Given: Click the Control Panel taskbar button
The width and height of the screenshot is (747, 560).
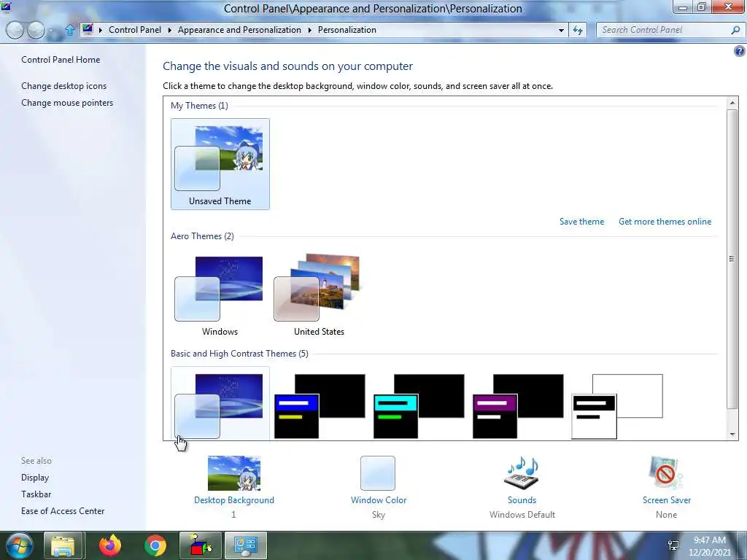Looking at the screenshot, I should (x=246, y=546).
